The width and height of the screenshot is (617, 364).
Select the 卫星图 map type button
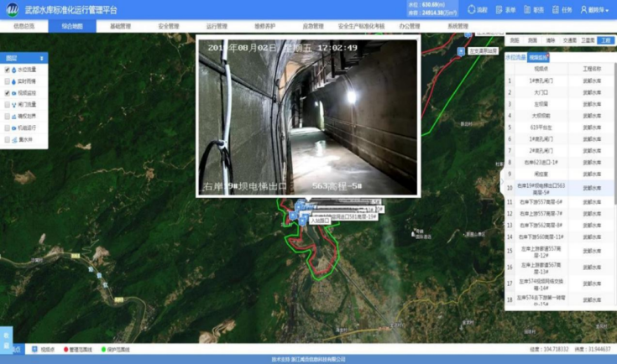(588, 39)
